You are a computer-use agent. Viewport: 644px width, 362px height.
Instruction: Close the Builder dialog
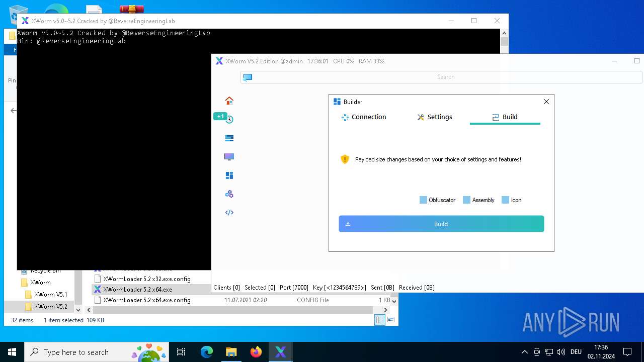click(546, 102)
